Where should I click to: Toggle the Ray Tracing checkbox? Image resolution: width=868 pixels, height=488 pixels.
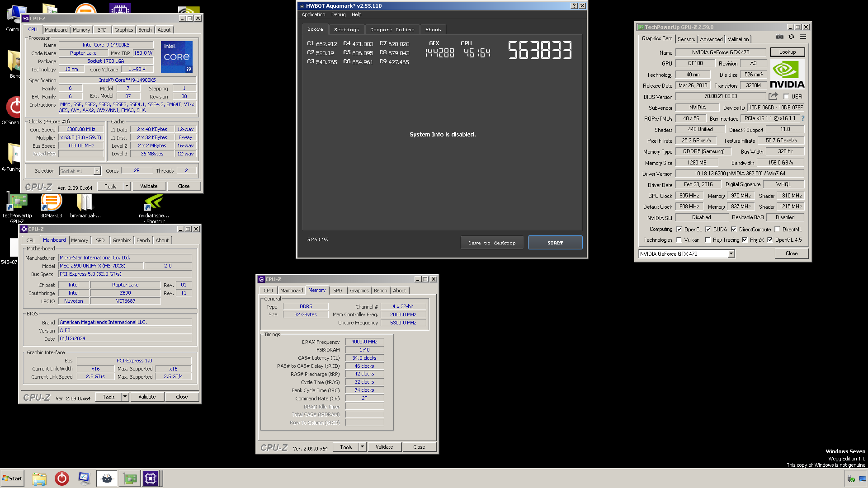(x=708, y=240)
